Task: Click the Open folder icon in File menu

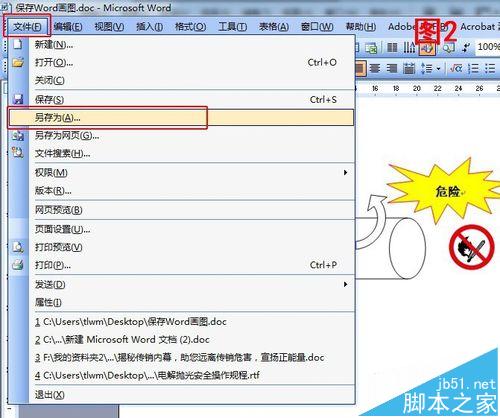Action: pyautogui.click(x=18, y=62)
